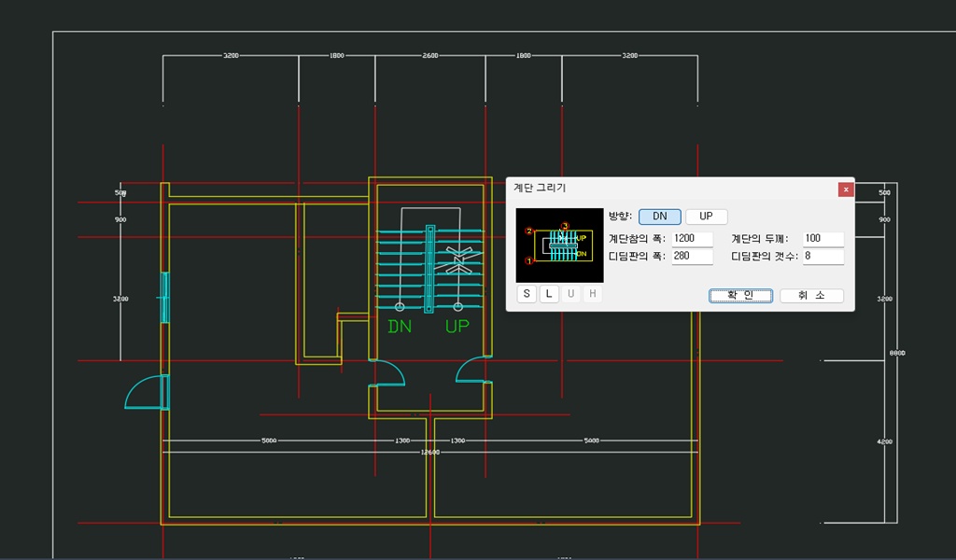Click the 방향 label in dialog
The width and height of the screenshot is (956, 560).
pos(620,216)
